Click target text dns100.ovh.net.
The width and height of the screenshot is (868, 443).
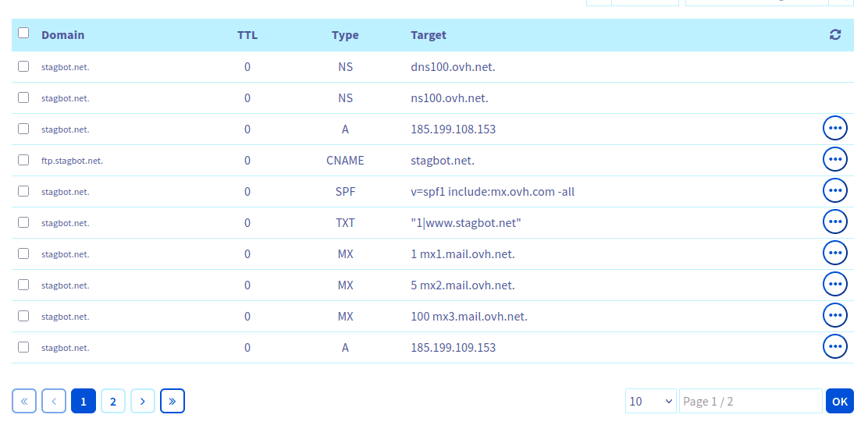pos(453,67)
